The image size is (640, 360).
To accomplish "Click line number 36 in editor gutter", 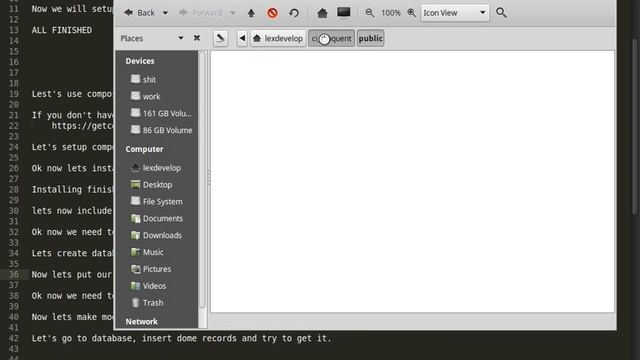I will coord(14,274).
